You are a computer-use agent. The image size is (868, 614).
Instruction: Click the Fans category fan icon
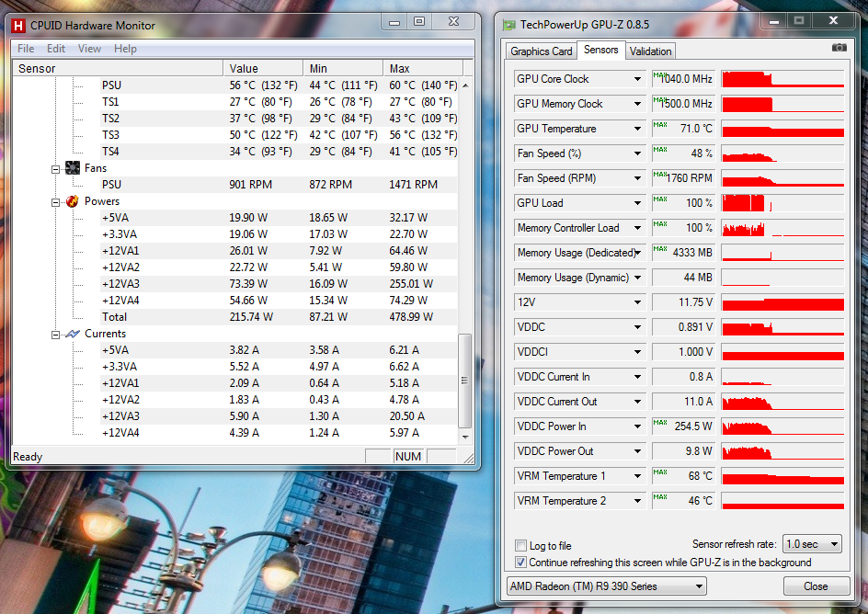click(73, 167)
